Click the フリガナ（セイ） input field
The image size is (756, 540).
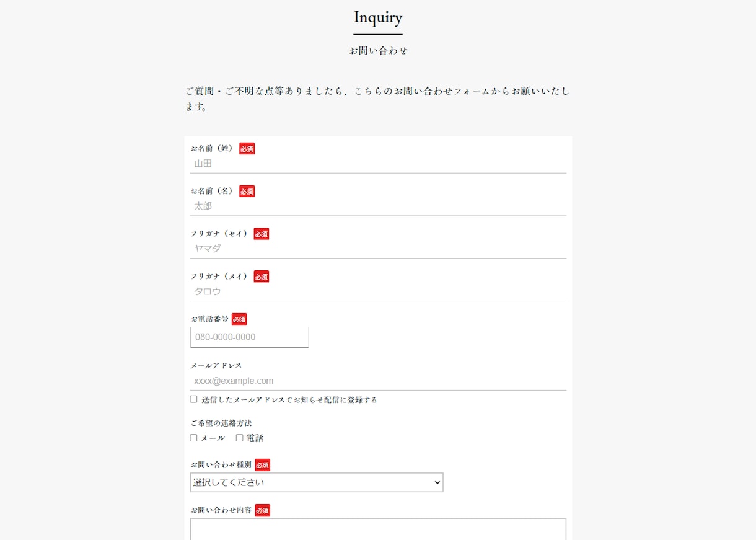coord(378,249)
